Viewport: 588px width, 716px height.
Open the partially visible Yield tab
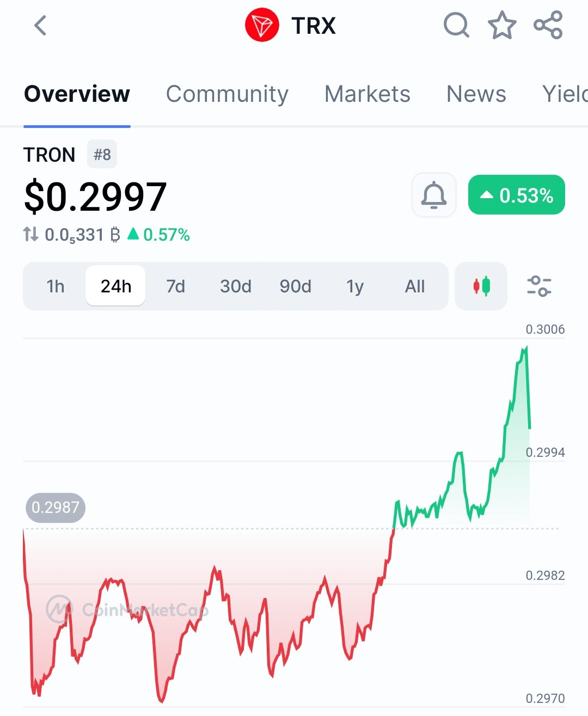click(565, 94)
